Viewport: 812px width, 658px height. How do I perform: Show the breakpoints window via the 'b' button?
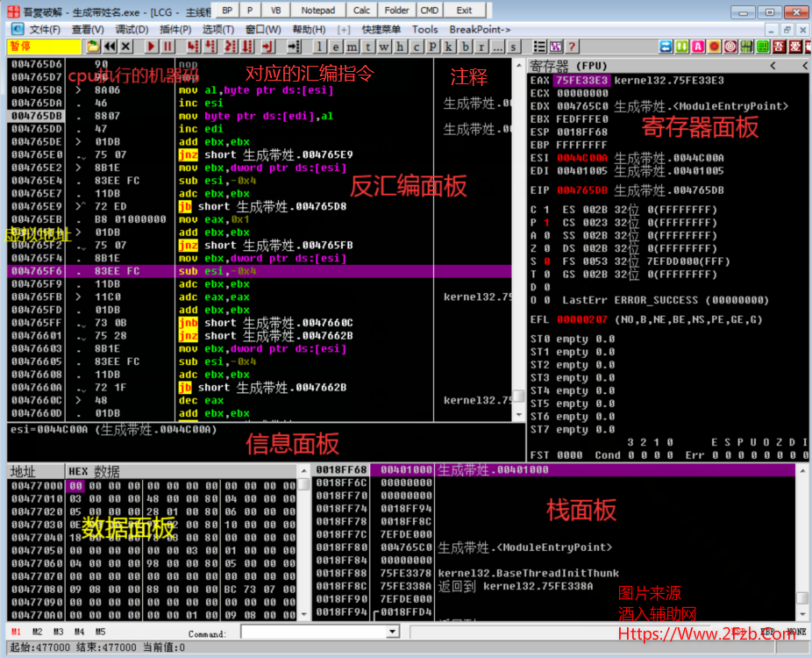point(464,46)
